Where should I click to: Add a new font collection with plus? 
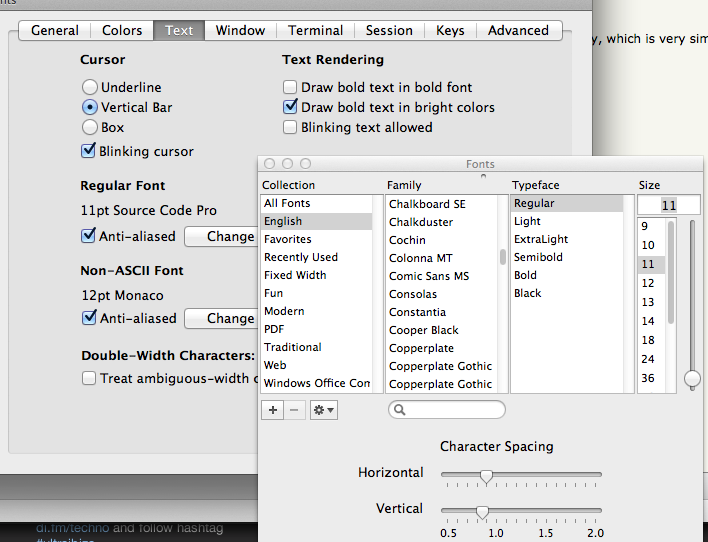coord(273,410)
